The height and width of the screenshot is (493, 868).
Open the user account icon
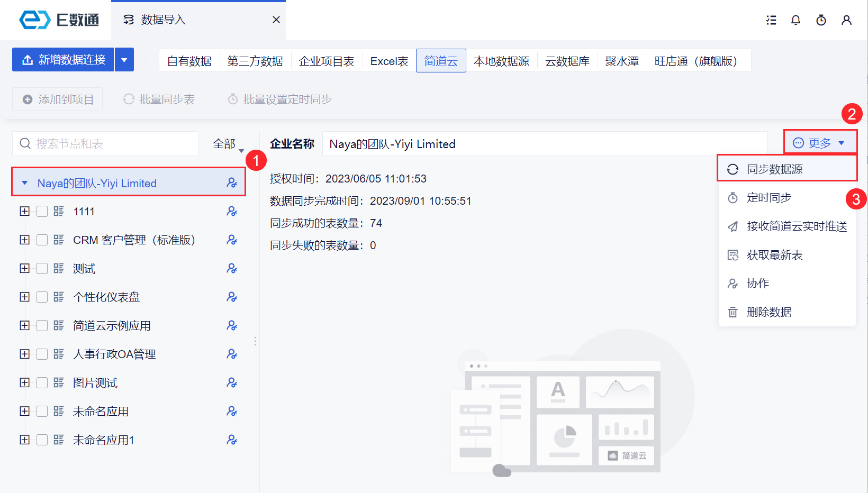coord(846,20)
